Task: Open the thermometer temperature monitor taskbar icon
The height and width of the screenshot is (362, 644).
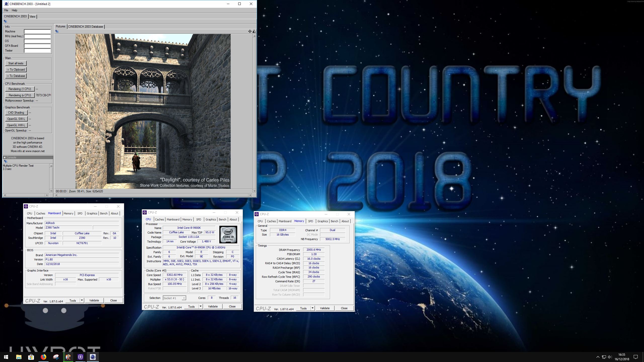Action: (68, 357)
